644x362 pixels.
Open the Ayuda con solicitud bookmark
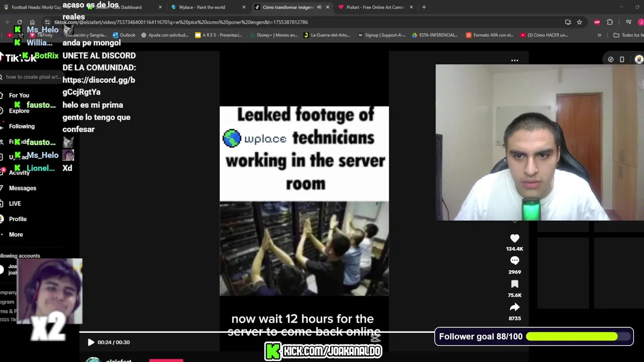coord(165,35)
